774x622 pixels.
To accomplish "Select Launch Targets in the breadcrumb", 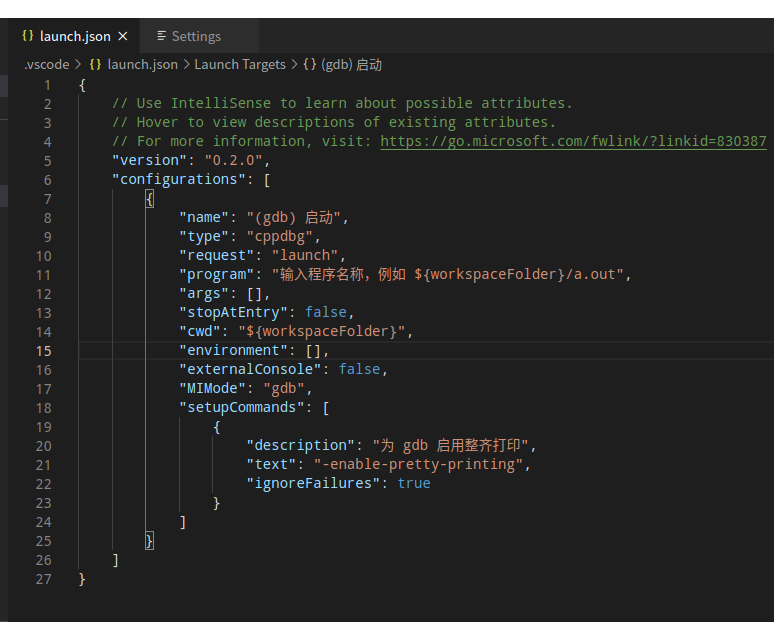I will (x=240, y=65).
